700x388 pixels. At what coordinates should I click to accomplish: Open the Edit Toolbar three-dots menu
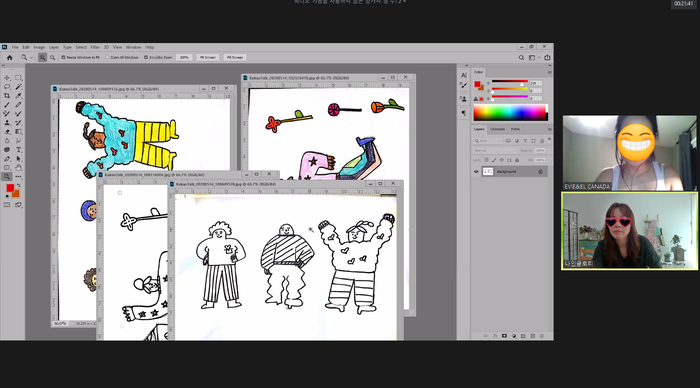click(x=18, y=177)
